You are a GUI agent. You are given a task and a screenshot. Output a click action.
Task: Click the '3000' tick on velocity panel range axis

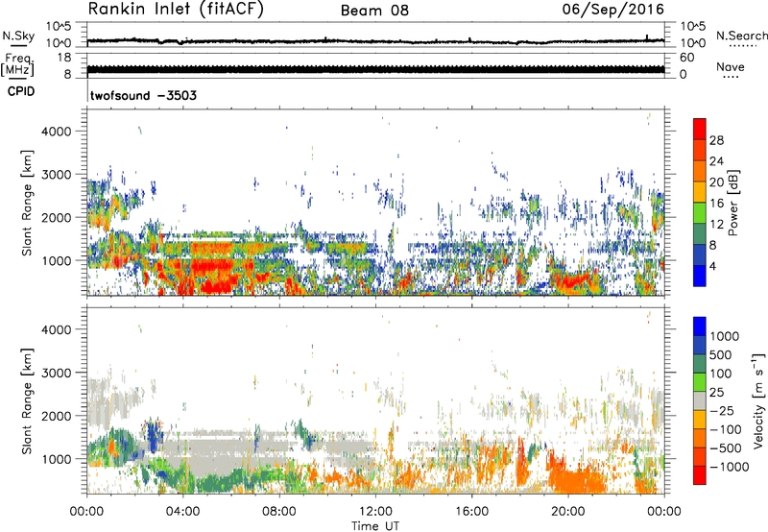point(56,373)
